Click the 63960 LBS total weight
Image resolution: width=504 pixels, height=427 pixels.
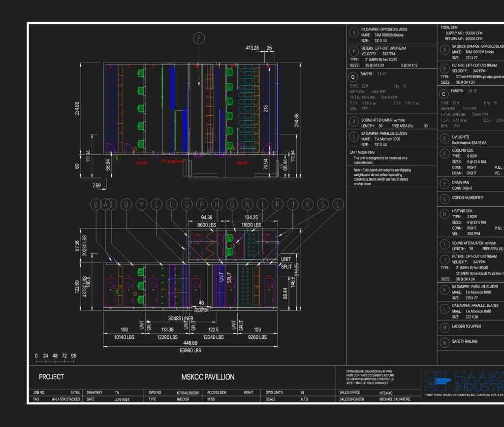tap(190, 351)
